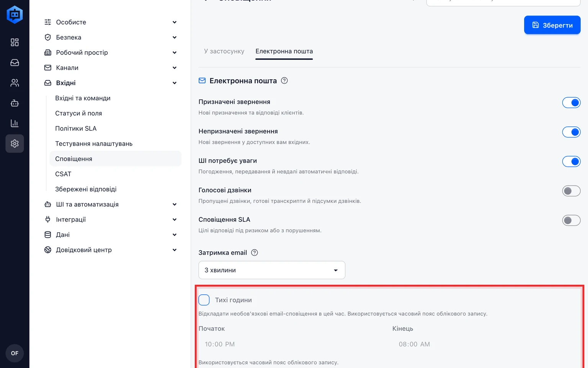Open the reports chart icon
The width and height of the screenshot is (588, 368).
point(15,123)
